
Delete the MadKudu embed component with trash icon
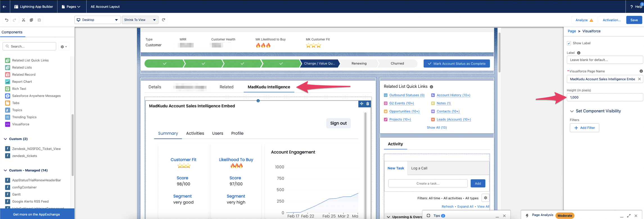coord(368,104)
